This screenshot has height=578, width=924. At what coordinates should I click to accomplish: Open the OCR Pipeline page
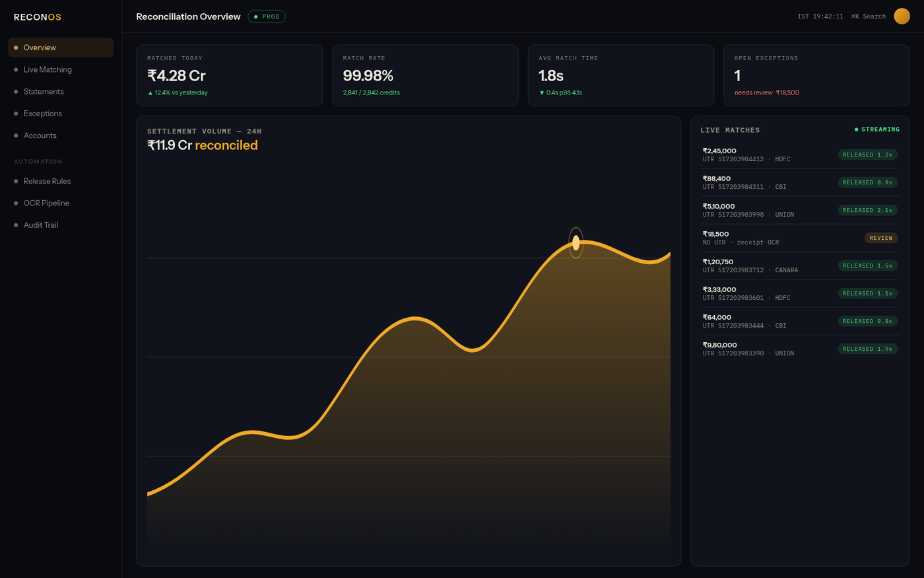[x=61, y=203]
